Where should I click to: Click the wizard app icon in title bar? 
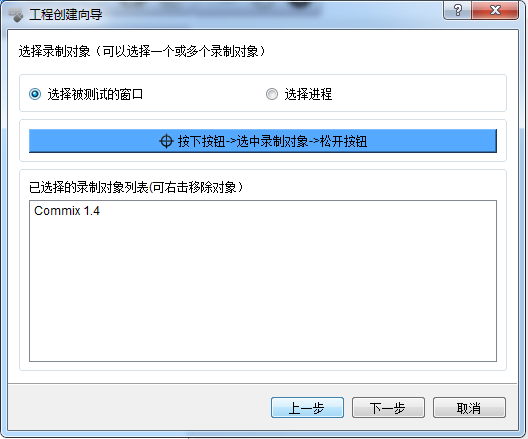point(16,15)
